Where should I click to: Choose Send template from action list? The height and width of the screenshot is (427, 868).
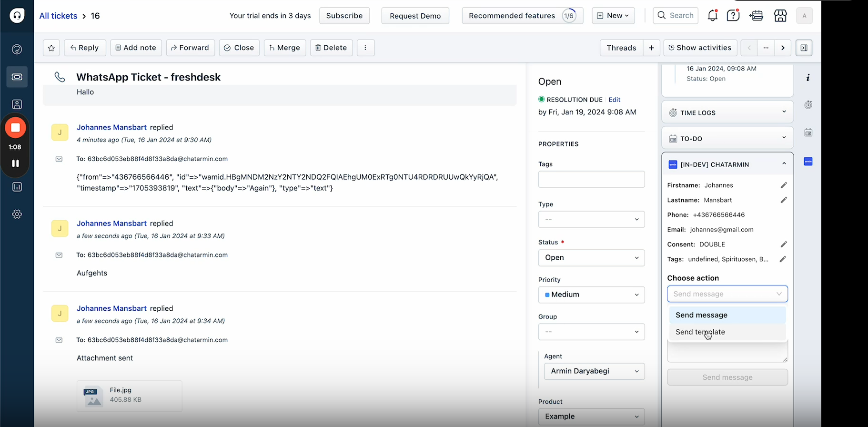[x=700, y=332]
